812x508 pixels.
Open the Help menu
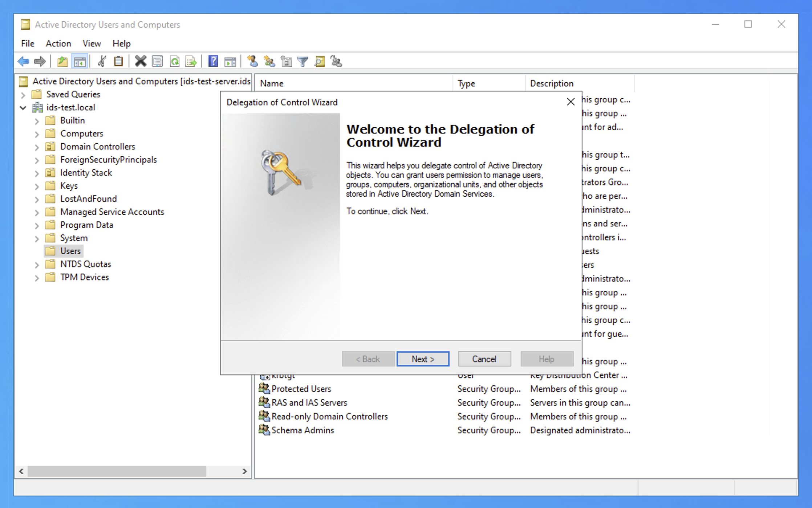coord(121,44)
